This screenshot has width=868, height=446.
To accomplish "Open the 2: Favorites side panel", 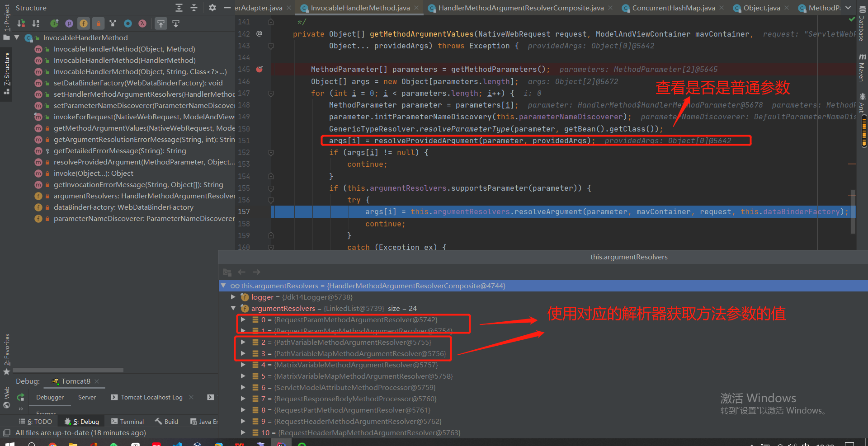I will [x=6, y=354].
